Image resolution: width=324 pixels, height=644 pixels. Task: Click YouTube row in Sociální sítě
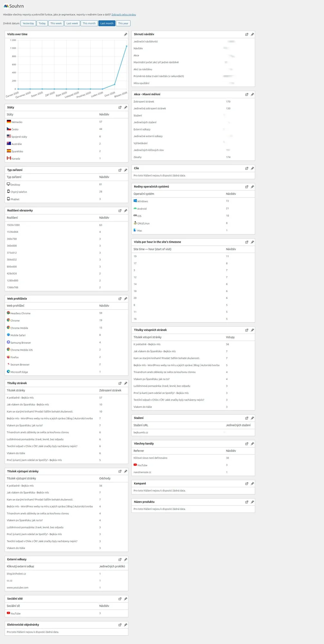coord(66,613)
